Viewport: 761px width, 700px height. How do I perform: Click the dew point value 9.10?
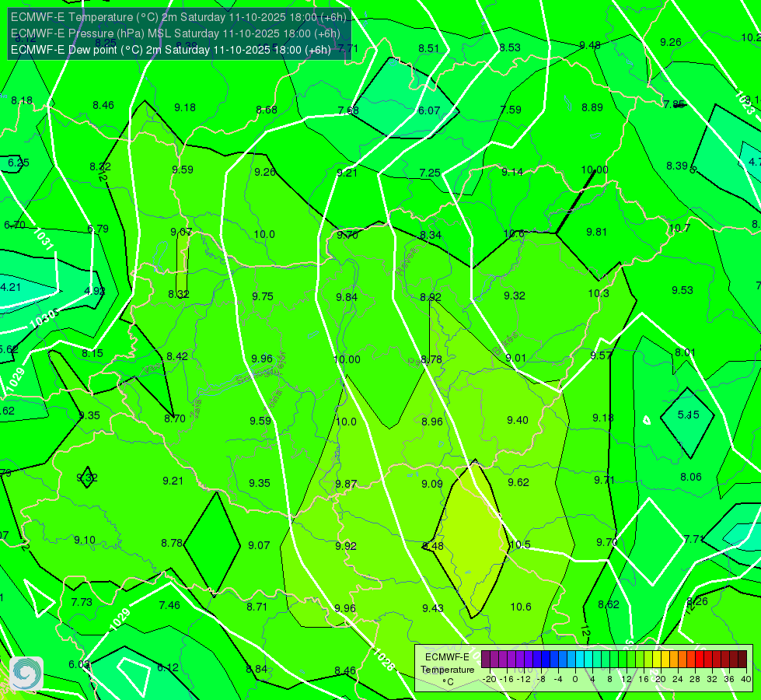85,541
